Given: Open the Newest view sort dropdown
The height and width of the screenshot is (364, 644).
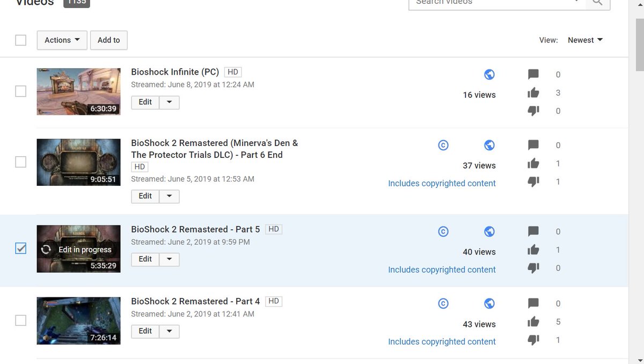Looking at the screenshot, I should click(x=585, y=40).
